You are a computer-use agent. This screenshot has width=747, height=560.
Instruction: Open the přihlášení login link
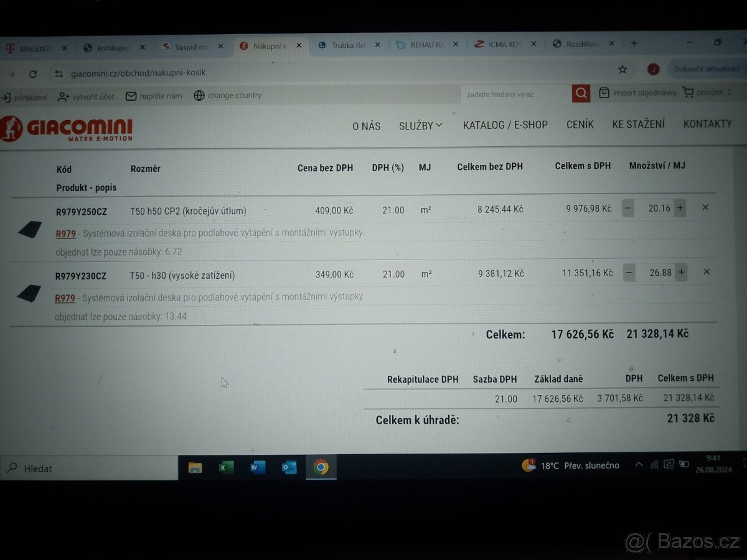coord(24,98)
